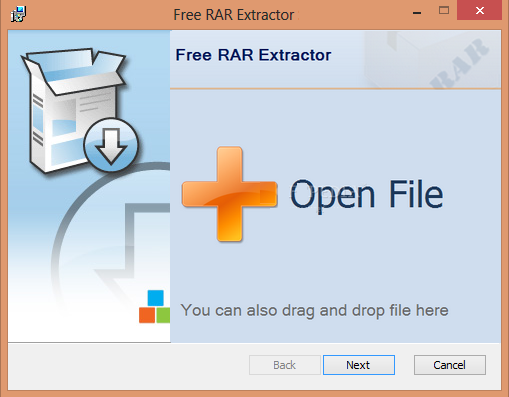Click the orange plus Open File icon
509x397 pixels.
point(230,194)
